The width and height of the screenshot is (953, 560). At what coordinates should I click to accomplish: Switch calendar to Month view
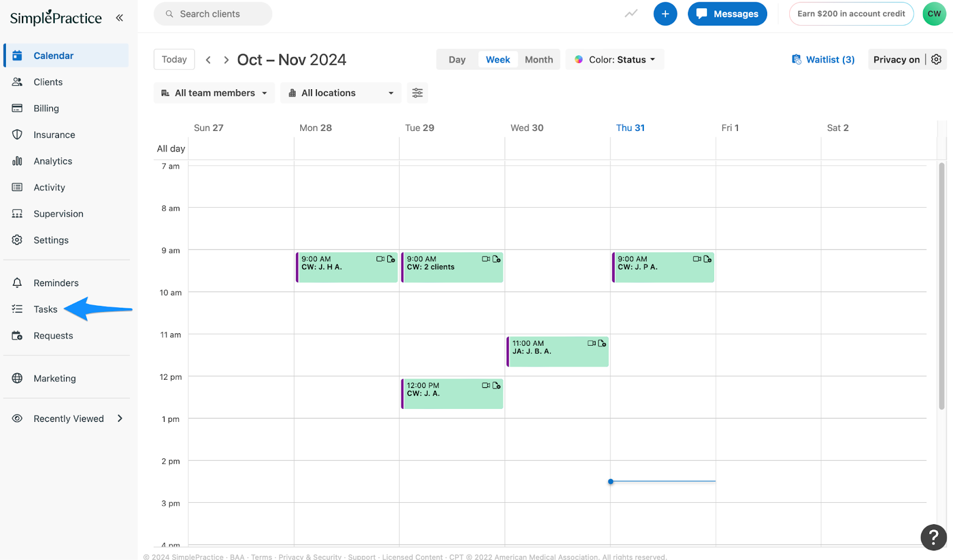click(538, 60)
